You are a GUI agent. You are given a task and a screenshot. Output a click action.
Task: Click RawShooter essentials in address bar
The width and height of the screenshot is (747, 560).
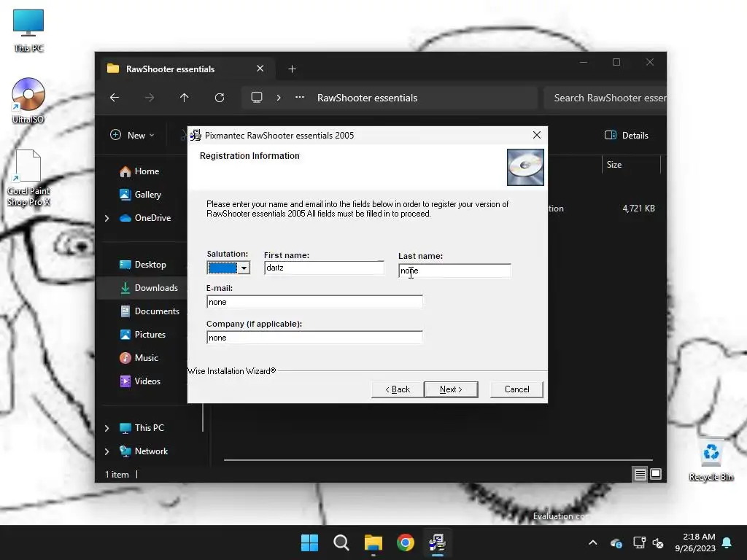coord(368,98)
